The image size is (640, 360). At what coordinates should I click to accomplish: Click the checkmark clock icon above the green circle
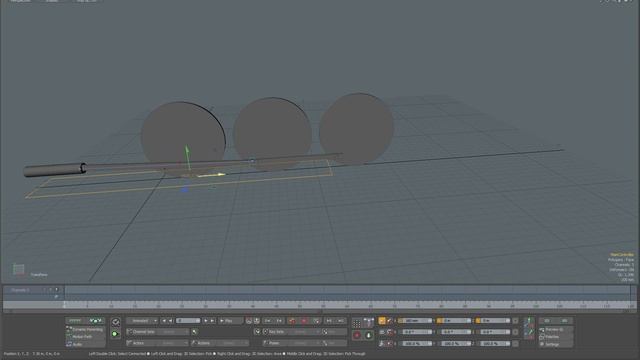pos(116,322)
